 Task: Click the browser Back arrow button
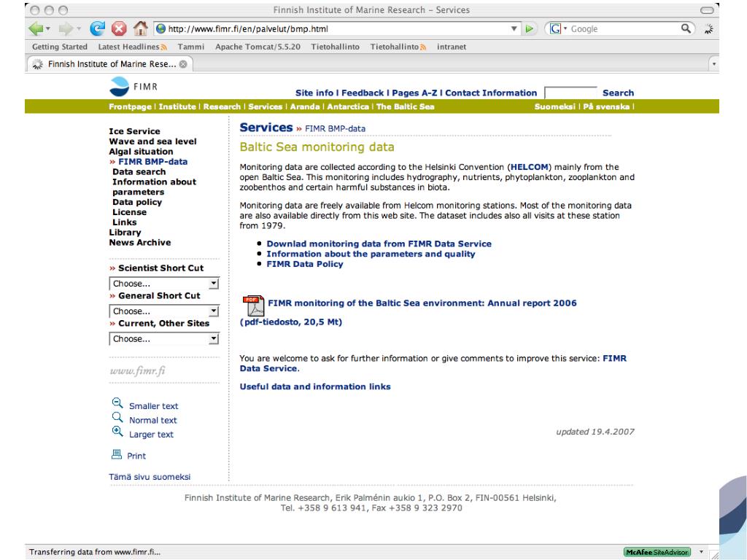(x=36, y=28)
